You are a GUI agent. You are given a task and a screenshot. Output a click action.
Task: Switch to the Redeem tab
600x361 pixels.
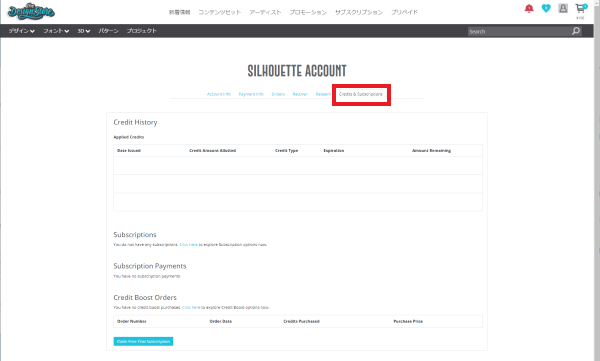tap(323, 94)
